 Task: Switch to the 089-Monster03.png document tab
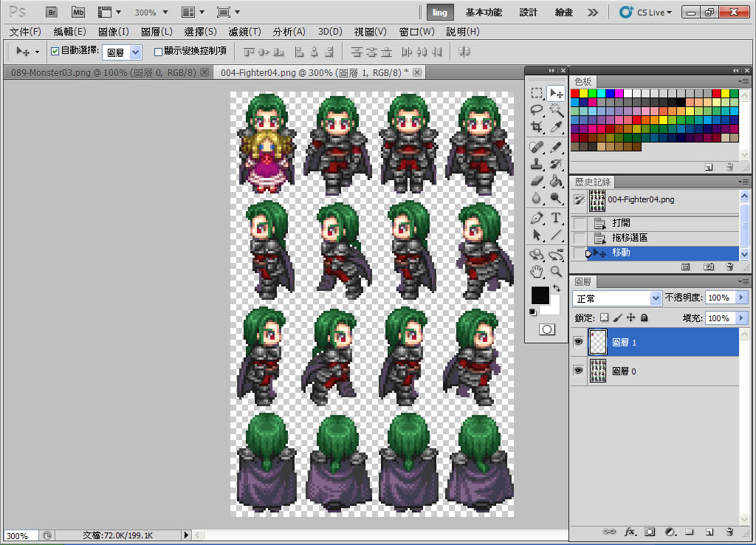point(103,72)
